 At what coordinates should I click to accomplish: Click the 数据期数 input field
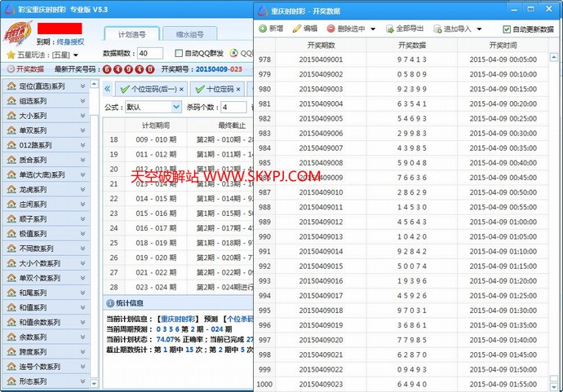coord(150,53)
